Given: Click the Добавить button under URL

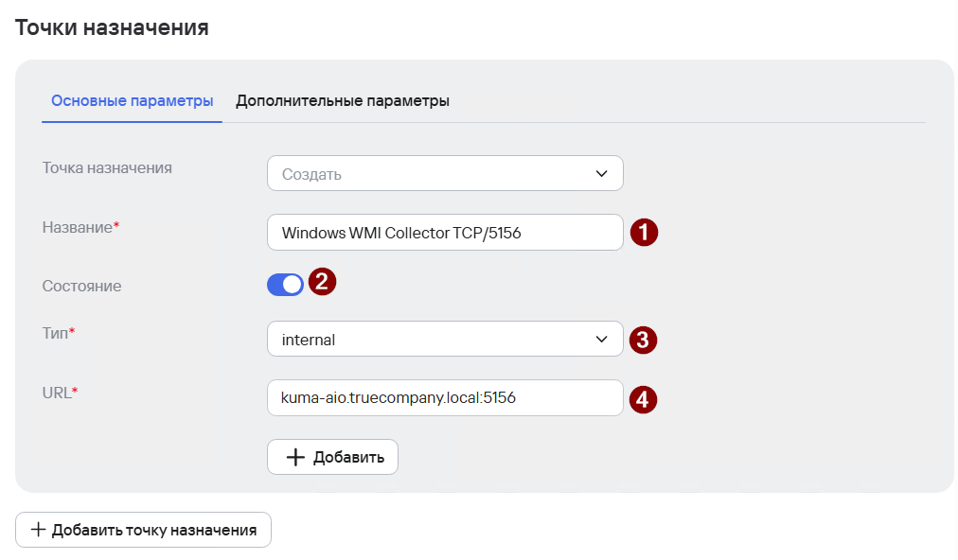Looking at the screenshot, I should click(332, 457).
